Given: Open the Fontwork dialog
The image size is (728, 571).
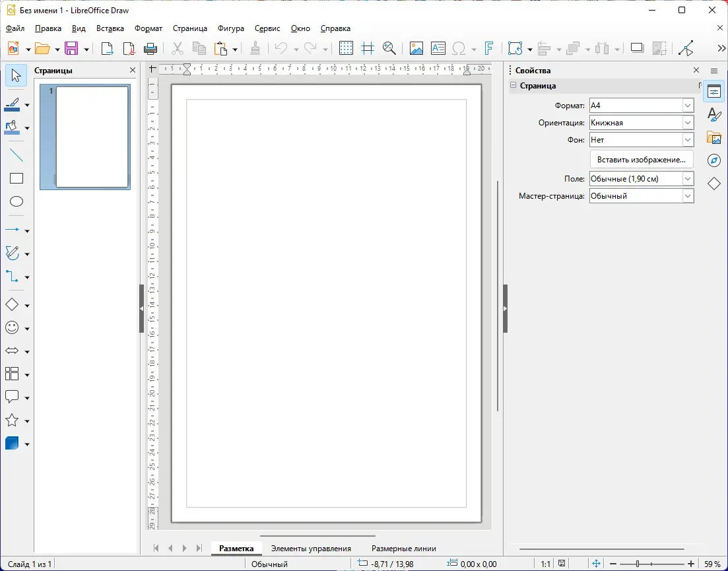Looking at the screenshot, I should pyautogui.click(x=488, y=48).
